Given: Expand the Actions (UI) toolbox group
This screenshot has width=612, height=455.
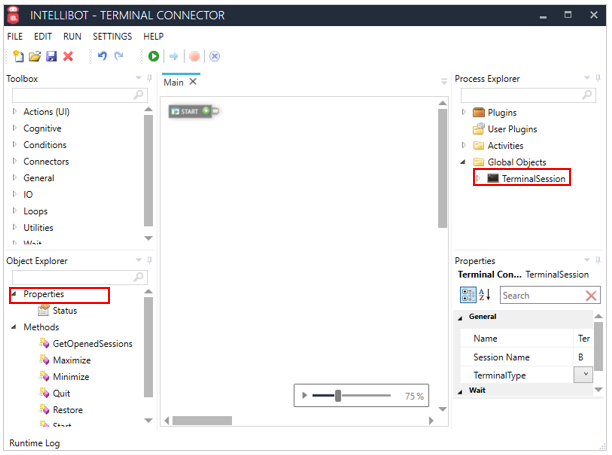Looking at the screenshot, I should [x=15, y=112].
